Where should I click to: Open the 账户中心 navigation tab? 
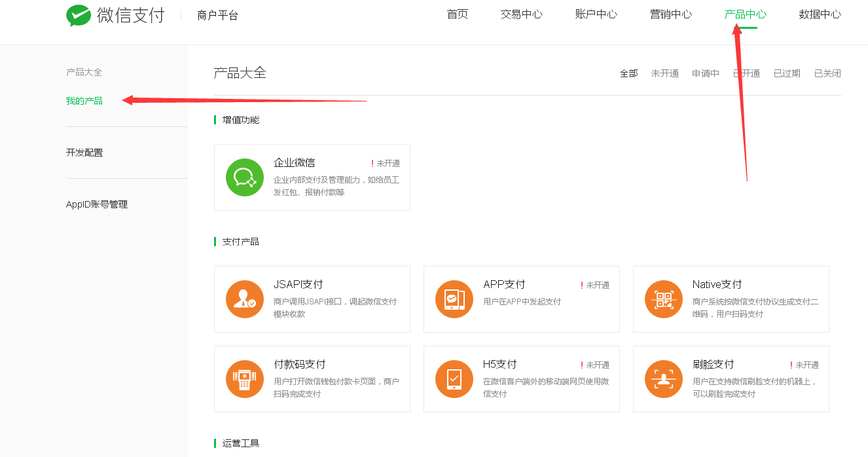pyautogui.click(x=596, y=14)
